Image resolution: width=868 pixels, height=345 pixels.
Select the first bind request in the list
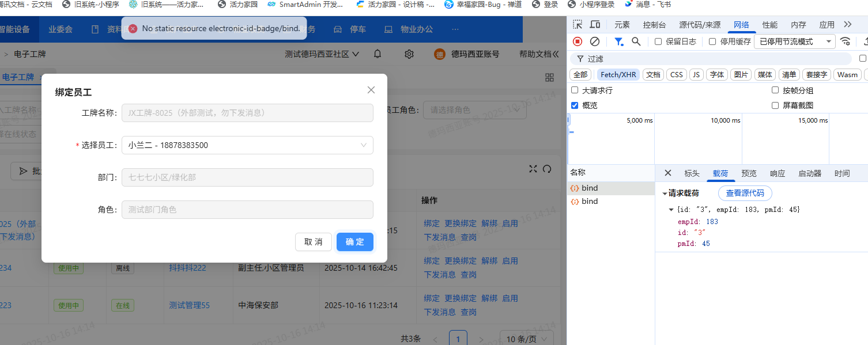pos(610,188)
